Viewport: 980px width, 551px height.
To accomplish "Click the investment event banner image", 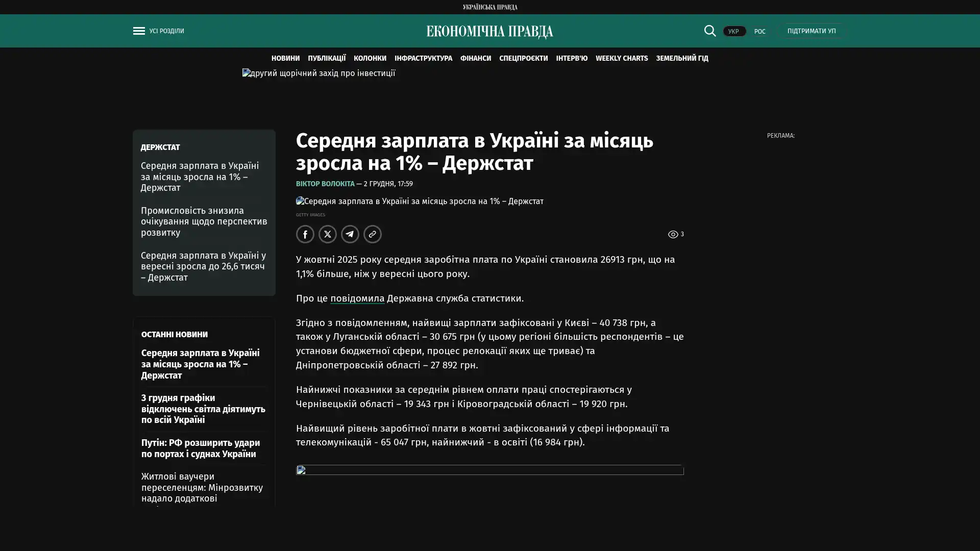I will pos(318,73).
